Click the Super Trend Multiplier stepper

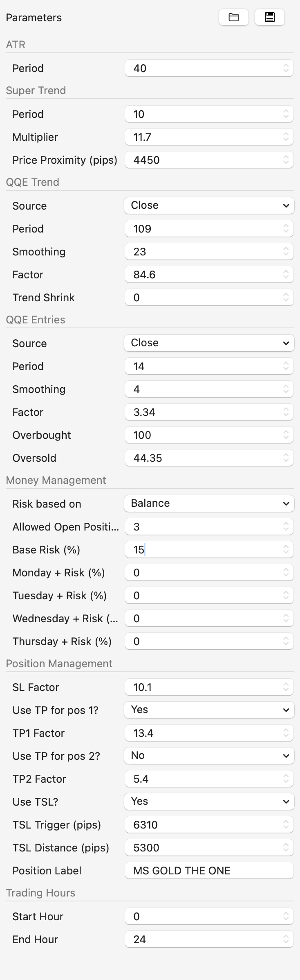point(286,137)
